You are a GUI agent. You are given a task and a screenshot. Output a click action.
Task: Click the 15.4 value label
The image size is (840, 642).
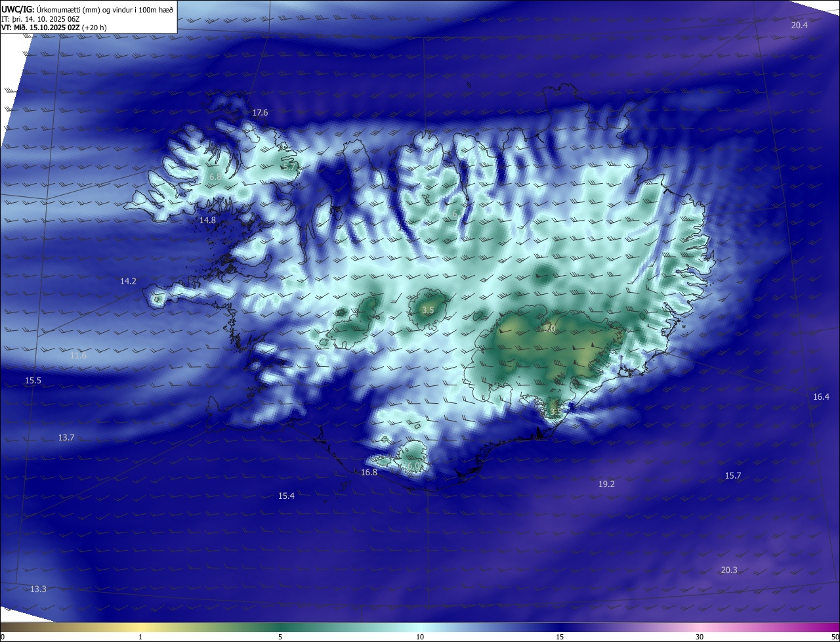286,496
